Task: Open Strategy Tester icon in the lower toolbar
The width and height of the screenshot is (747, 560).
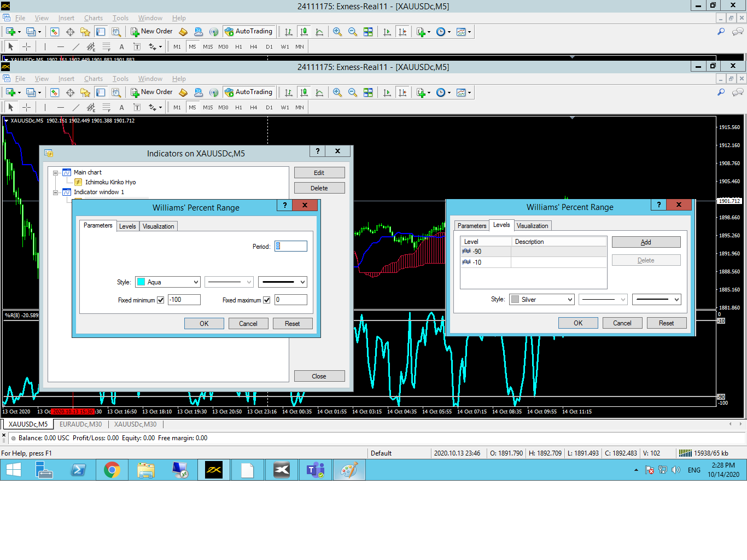Action: [x=116, y=92]
